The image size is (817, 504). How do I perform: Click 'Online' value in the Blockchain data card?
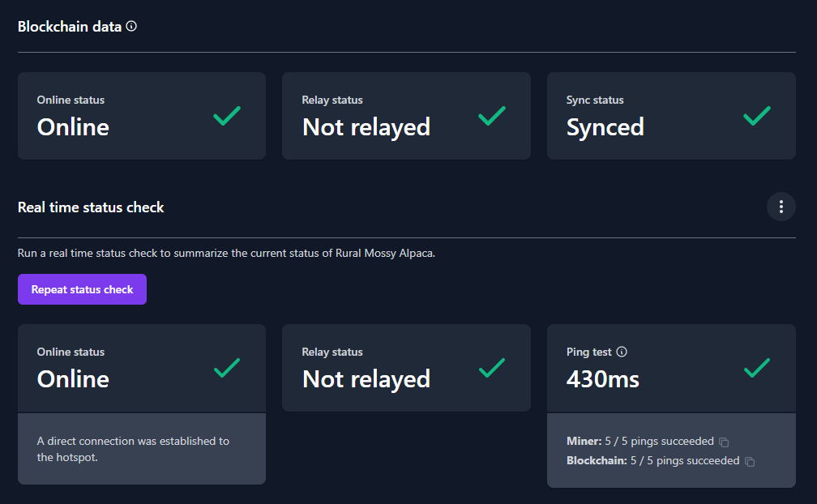click(73, 127)
